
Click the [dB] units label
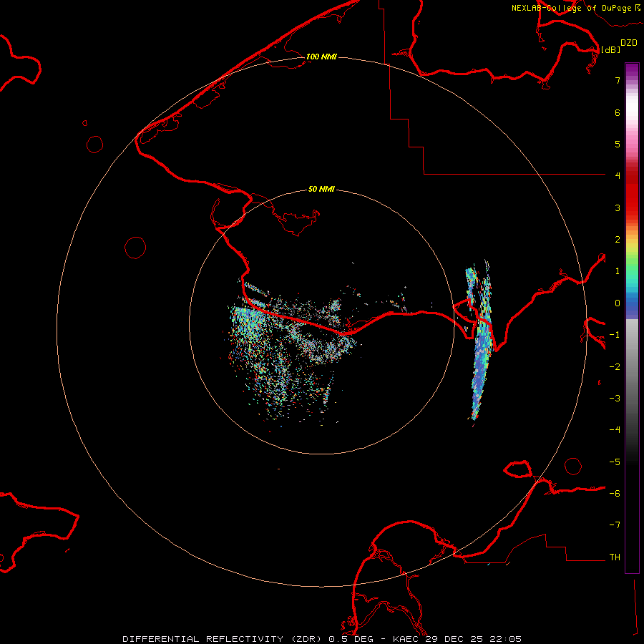611,49
